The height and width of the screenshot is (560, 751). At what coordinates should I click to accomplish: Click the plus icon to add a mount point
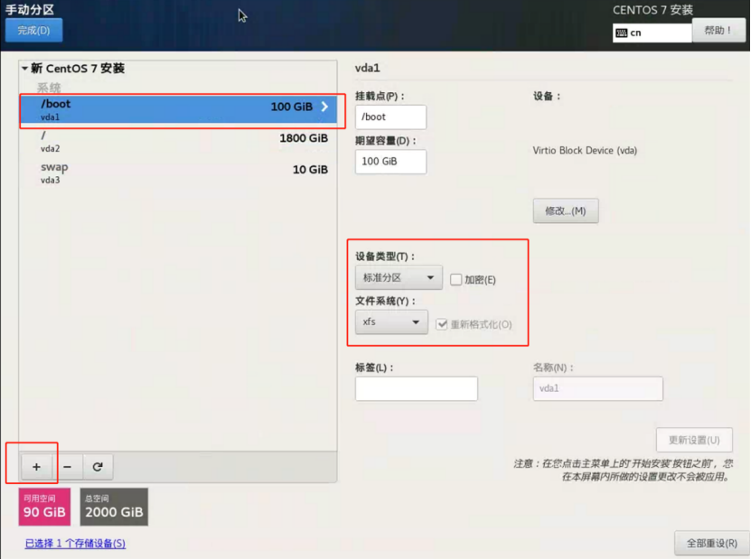[x=36, y=467]
